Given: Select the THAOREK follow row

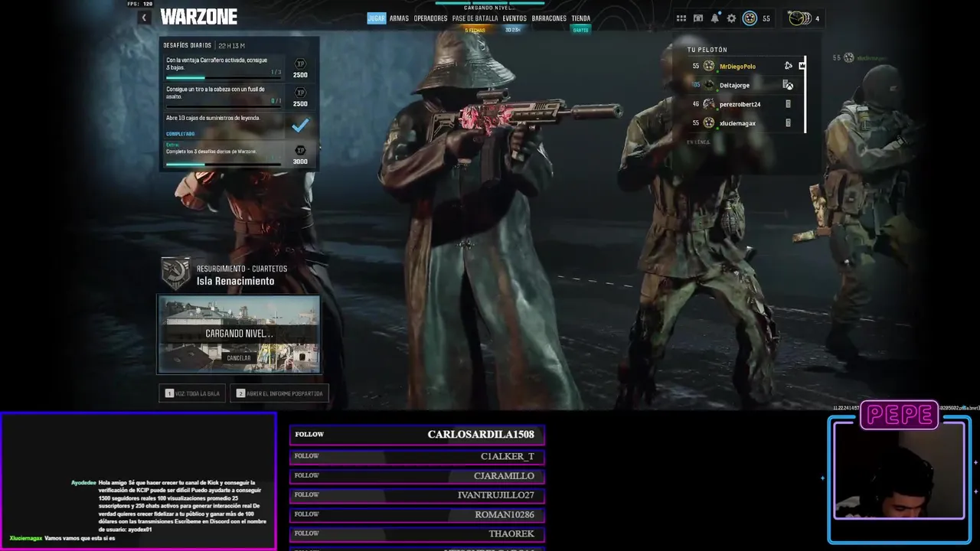Looking at the screenshot, I should coord(417,533).
